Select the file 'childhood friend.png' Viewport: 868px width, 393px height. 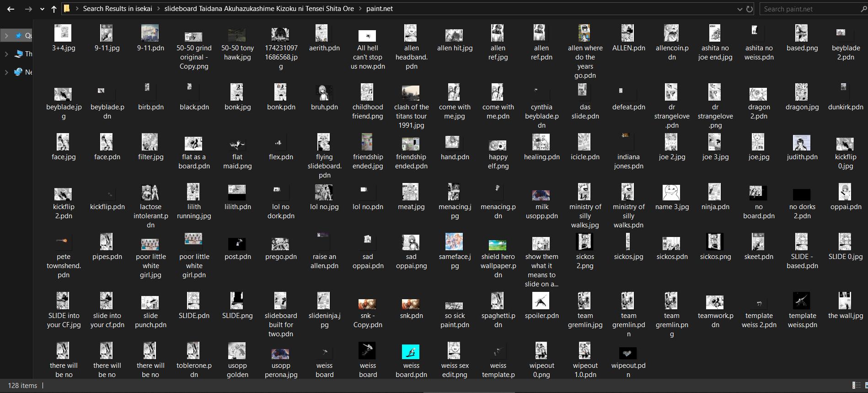coord(368,102)
